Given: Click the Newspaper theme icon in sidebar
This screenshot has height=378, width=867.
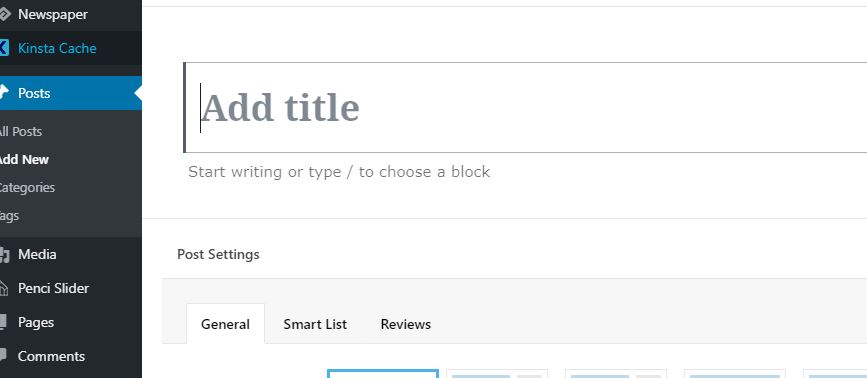Looking at the screenshot, I should (4, 14).
